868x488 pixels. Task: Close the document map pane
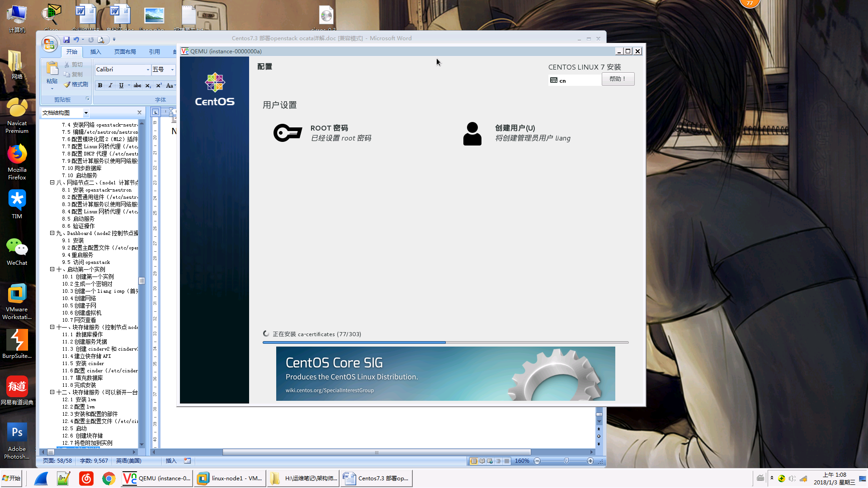point(139,113)
